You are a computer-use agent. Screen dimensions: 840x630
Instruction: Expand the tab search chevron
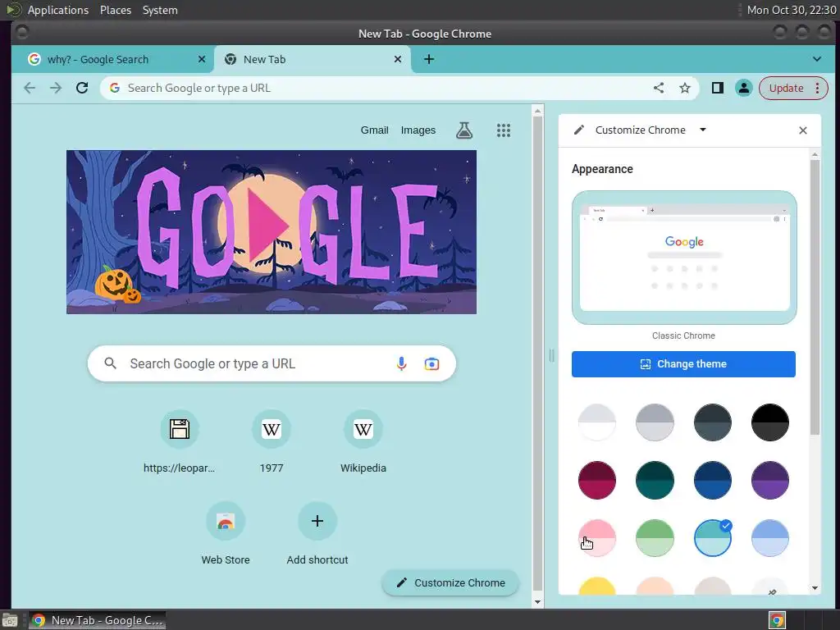pos(817,59)
